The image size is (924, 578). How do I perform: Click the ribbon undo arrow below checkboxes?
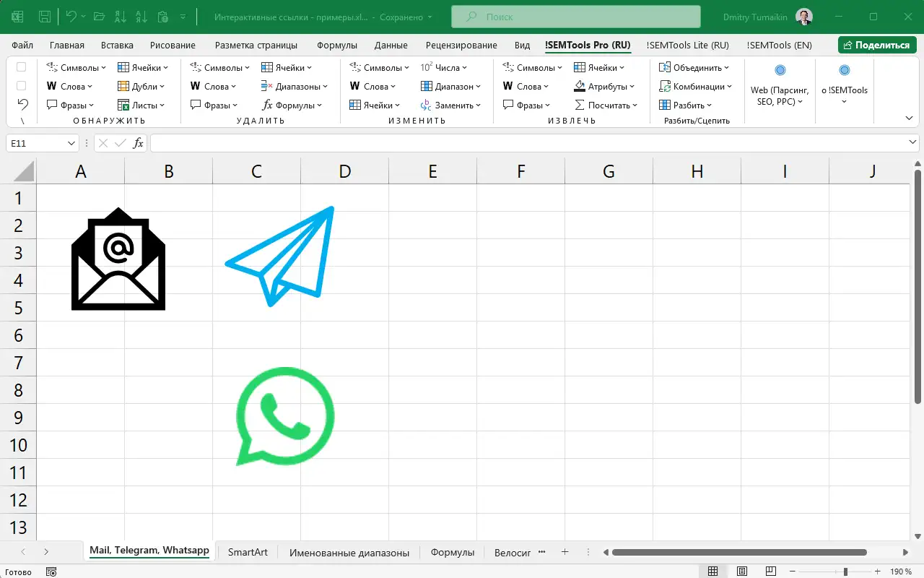[22, 104]
